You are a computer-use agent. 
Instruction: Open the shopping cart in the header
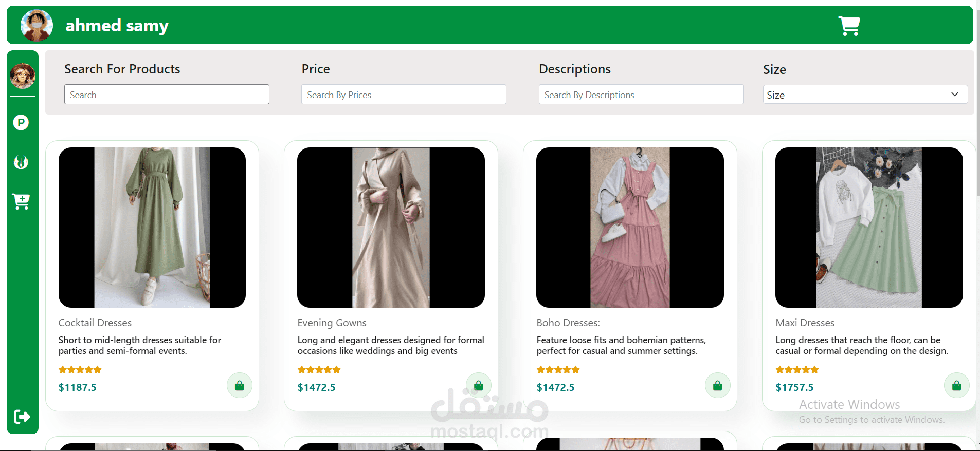[849, 26]
